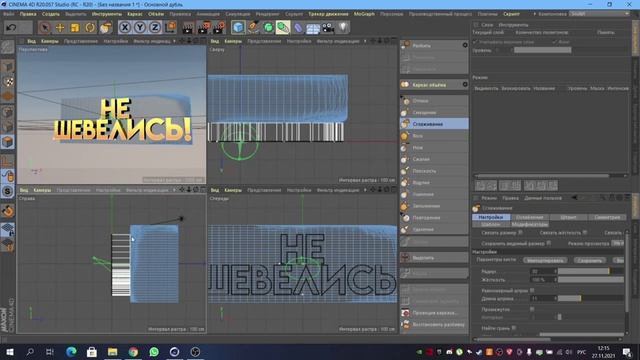Toggle Сохранять видимый размер checkbox
Image resolution: width=640 pixels, height=360 pixels.
[549, 243]
